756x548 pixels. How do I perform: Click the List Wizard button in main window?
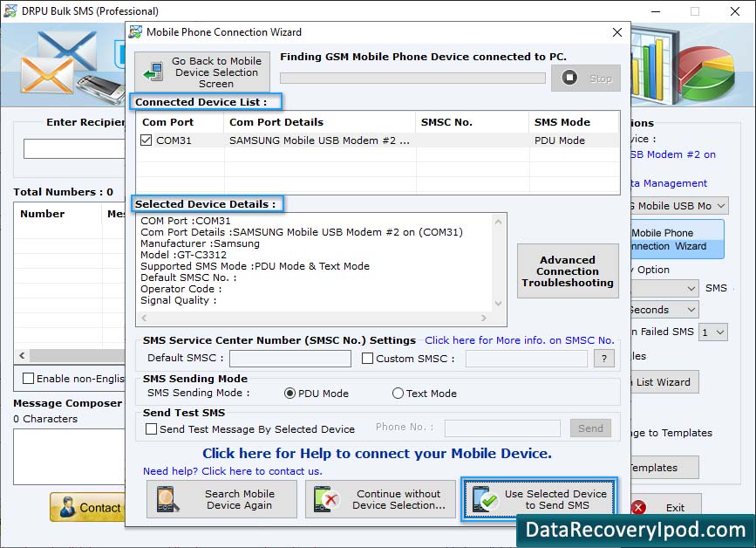point(664,382)
